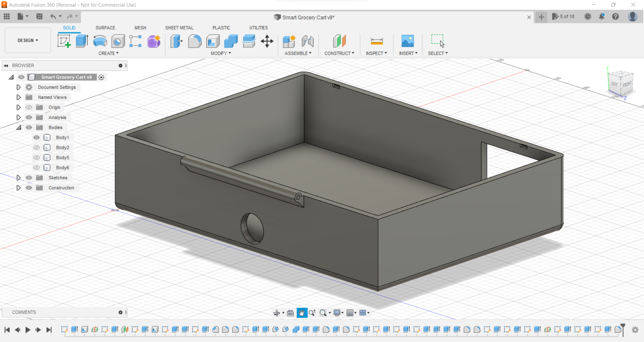Activate the Move/Copy tool

pos(267,41)
